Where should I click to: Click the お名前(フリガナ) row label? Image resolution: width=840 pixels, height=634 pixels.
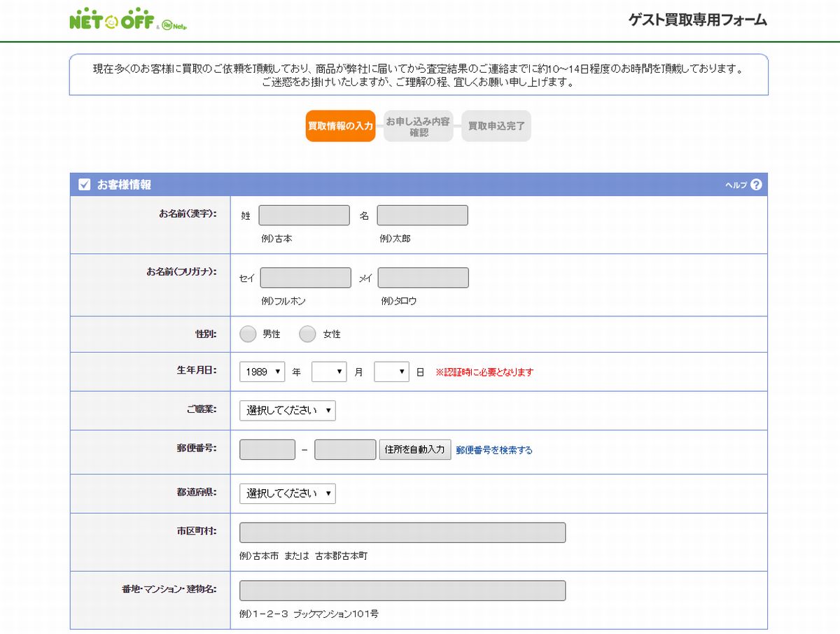tap(181, 272)
